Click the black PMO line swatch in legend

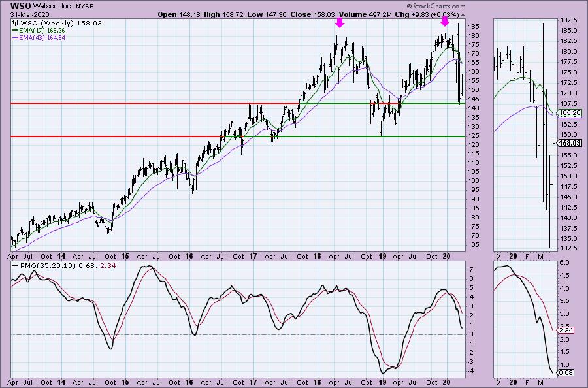(16, 265)
